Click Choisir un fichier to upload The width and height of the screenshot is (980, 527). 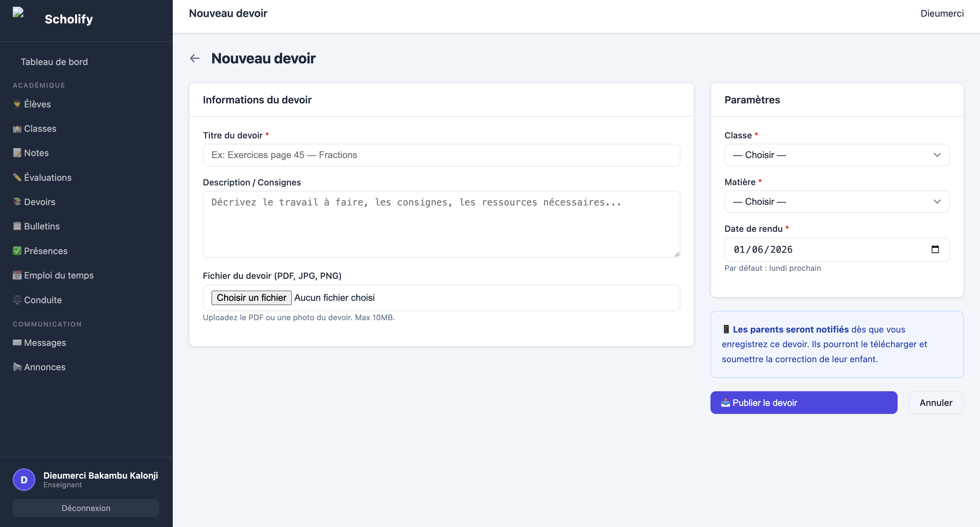tap(251, 298)
